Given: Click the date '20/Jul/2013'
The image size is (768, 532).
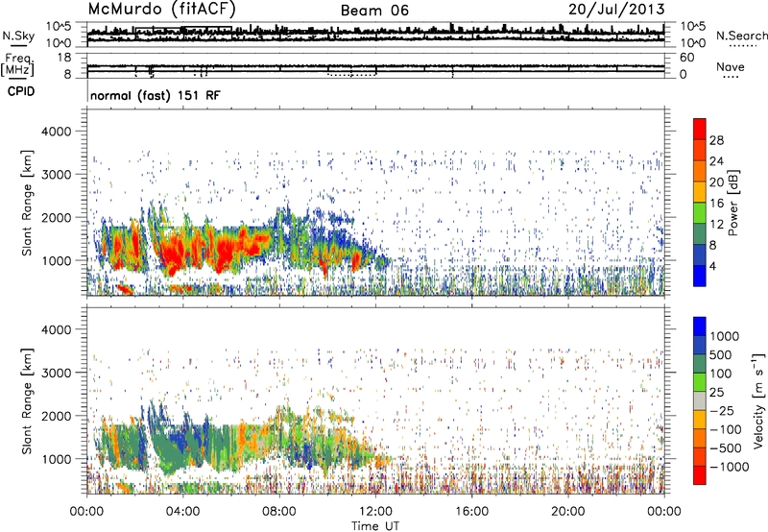Looking at the screenshot, I should pyautogui.click(x=616, y=10).
